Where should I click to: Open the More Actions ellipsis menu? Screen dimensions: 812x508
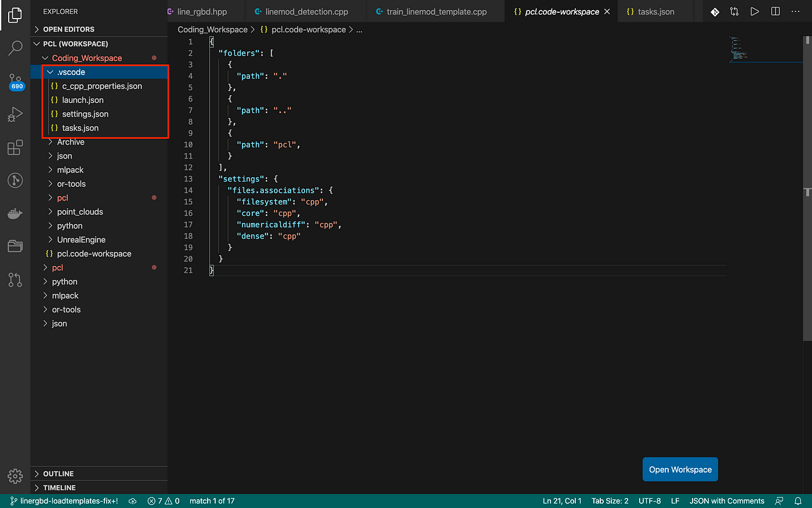coord(795,12)
